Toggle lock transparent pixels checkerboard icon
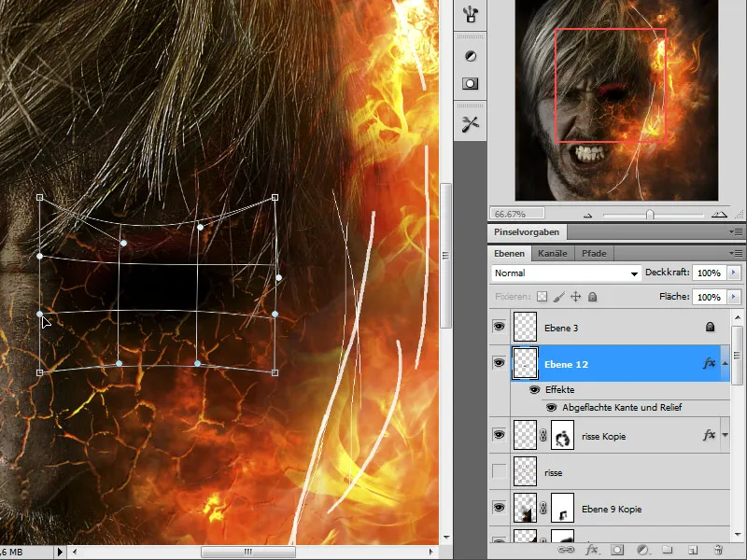This screenshot has height=560, width=747. 543,297
